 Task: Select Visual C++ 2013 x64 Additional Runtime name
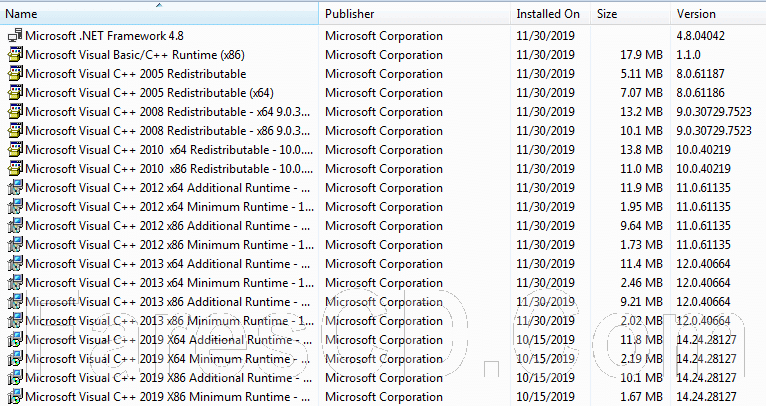point(168,264)
